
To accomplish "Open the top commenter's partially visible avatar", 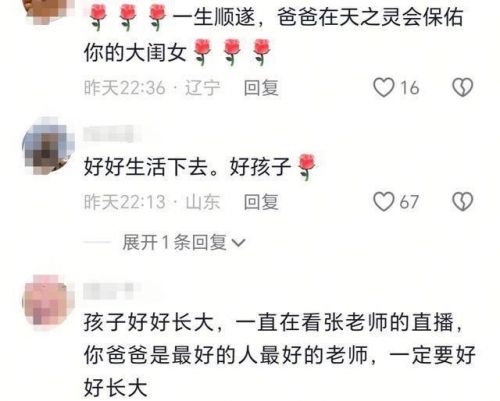I will pyautogui.click(x=48, y=10).
